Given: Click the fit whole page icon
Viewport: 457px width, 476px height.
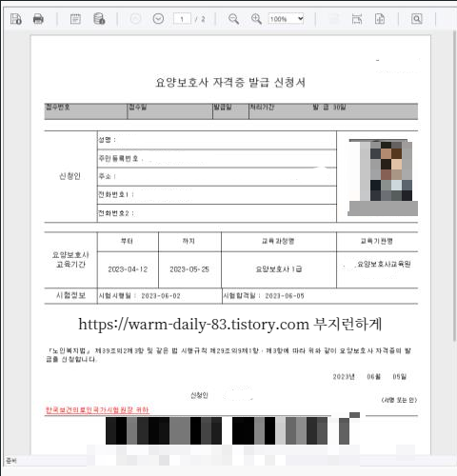Looking at the screenshot, I should coord(380,19).
